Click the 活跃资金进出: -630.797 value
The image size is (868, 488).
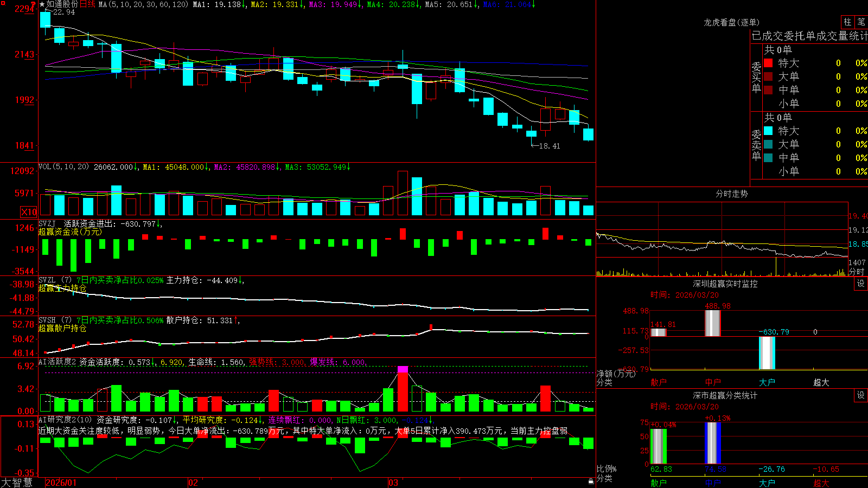click(x=112, y=223)
